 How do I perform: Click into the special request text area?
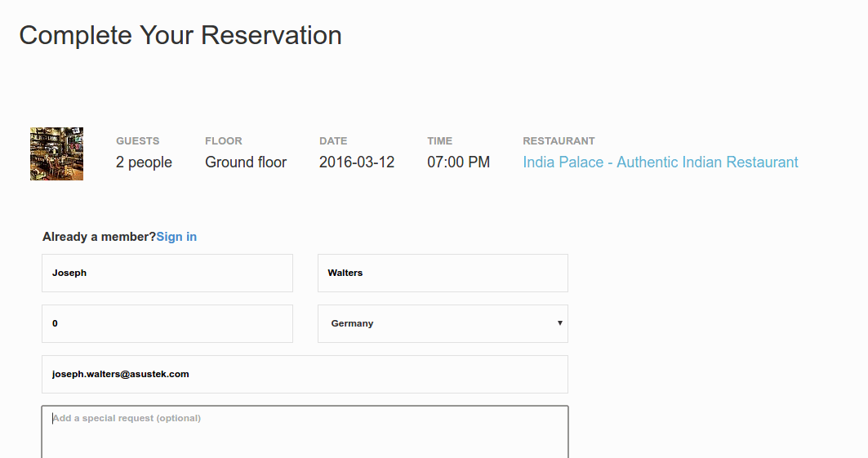tap(305, 432)
